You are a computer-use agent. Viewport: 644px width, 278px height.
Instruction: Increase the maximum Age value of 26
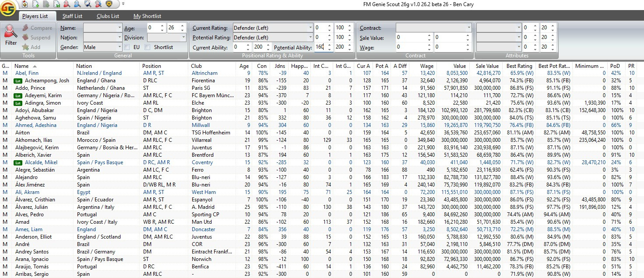(x=183, y=25)
